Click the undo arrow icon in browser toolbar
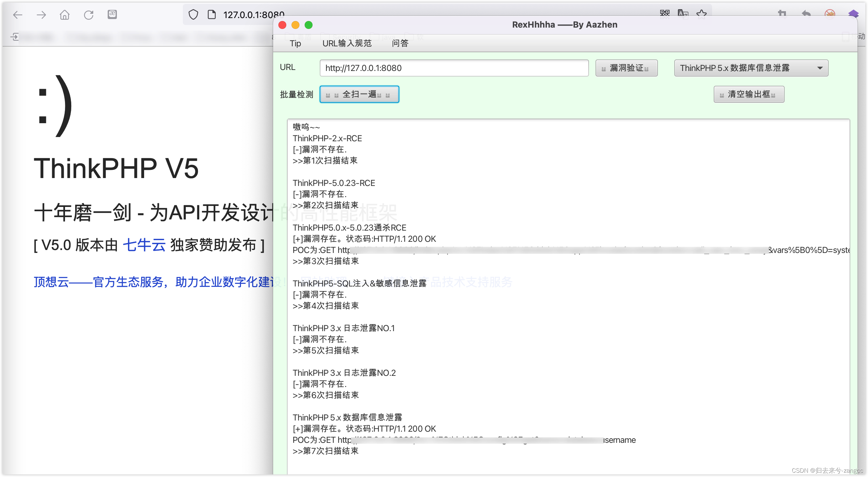Image resolution: width=868 pixels, height=477 pixels. pyautogui.click(x=806, y=14)
